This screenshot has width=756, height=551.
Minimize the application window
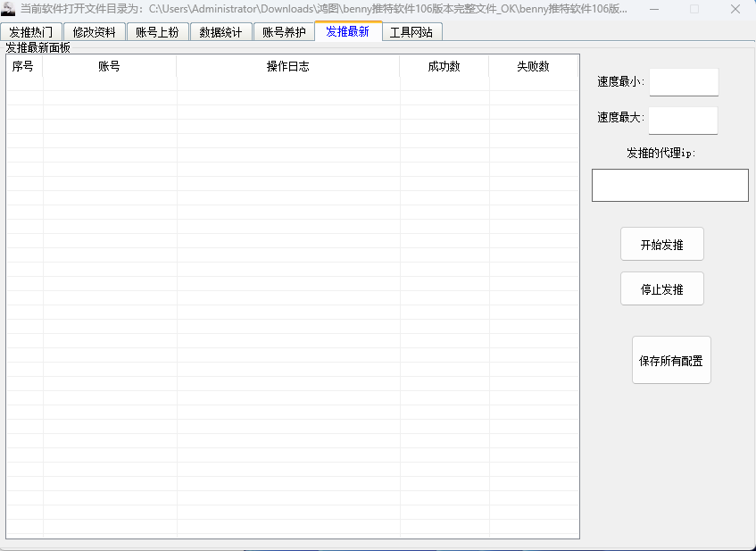(x=653, y=9)
